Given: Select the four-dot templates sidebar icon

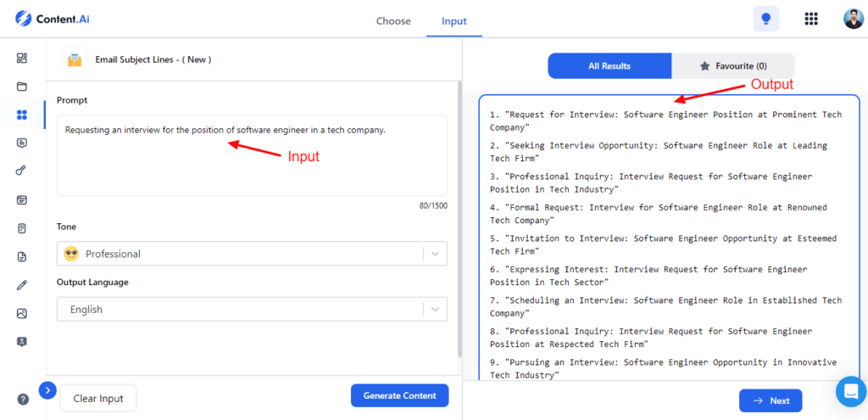Looking at the screenshot, I should point(21,115).
